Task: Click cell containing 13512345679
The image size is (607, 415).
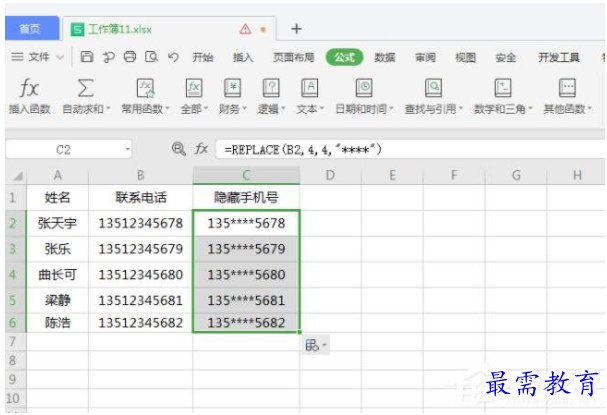Action: click(x=141, y=249)
